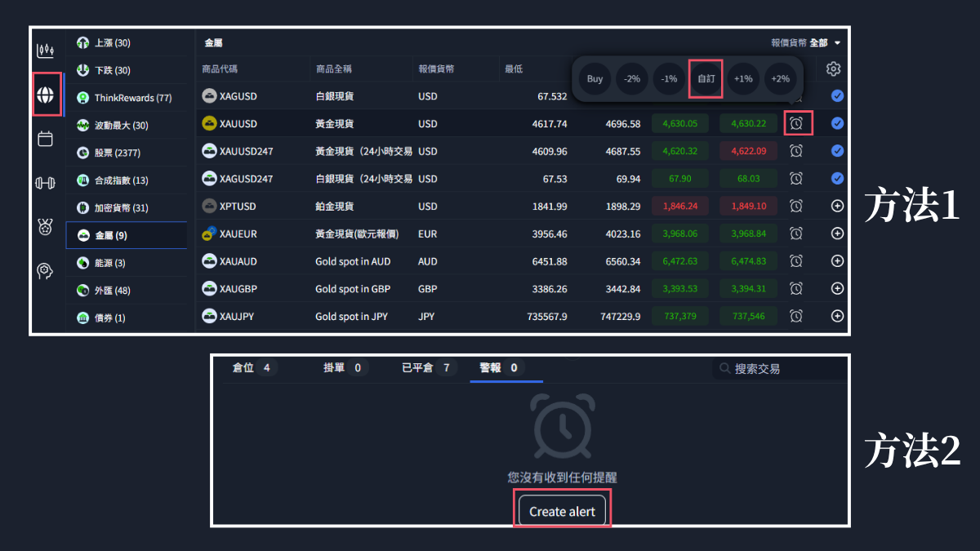Set alert for XAUAUD row

point(796,261)
